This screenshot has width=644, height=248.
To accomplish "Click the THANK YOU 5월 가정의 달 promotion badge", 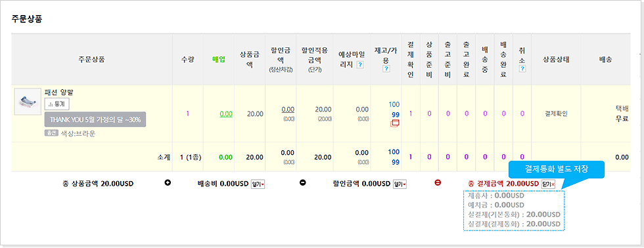I will point(95,119).
